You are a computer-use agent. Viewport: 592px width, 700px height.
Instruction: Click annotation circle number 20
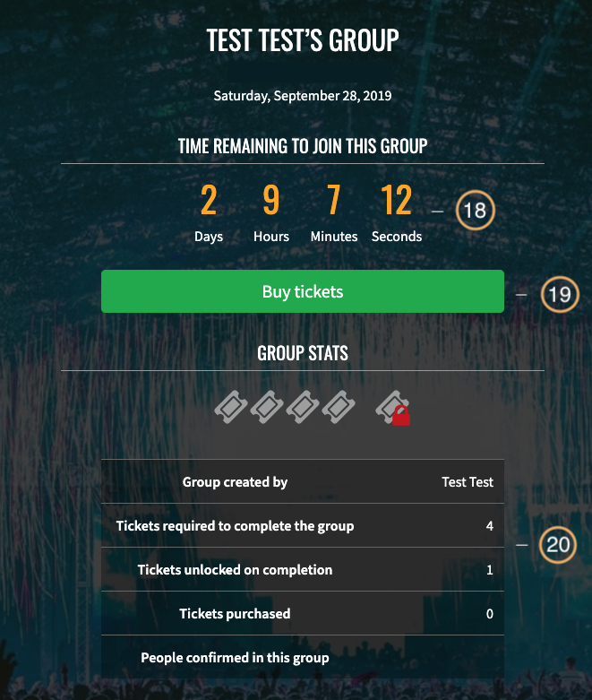(x=558, y=545)
